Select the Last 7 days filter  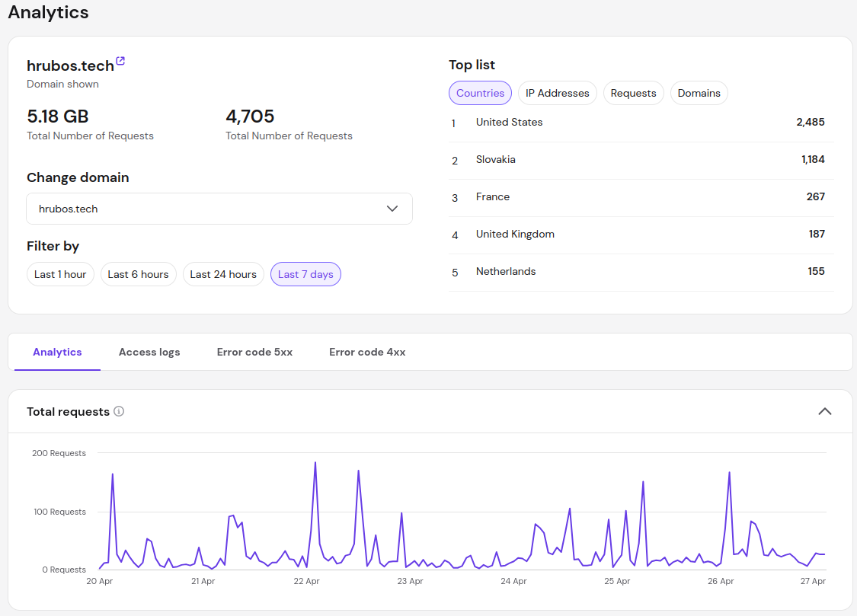pyautogui.click(x=305, y=274)
